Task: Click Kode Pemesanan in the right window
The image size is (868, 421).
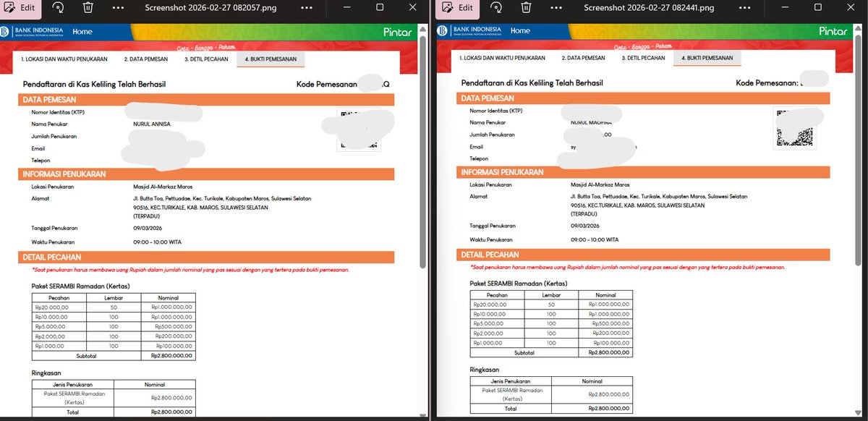Action: pyautogui.click(x=767, y=83)
